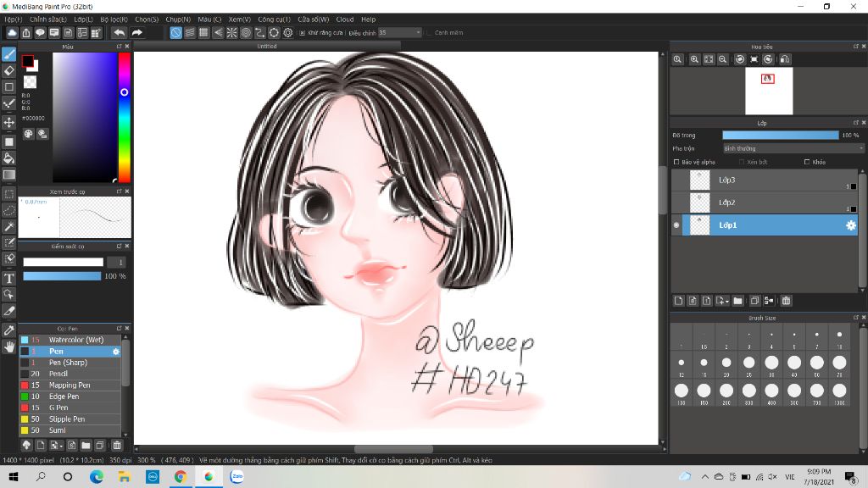Select the Pencil brush

70,374
